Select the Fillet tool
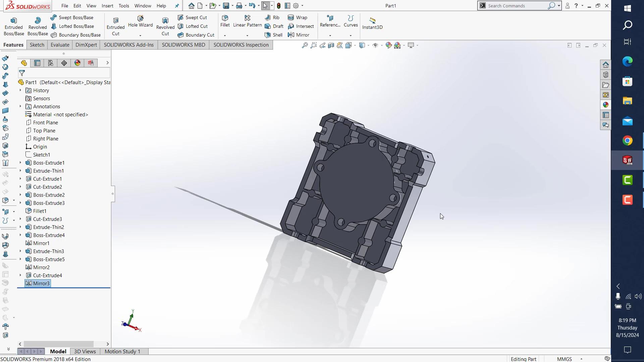This screenshot has height=362, width=644. [x=225, y=21]
